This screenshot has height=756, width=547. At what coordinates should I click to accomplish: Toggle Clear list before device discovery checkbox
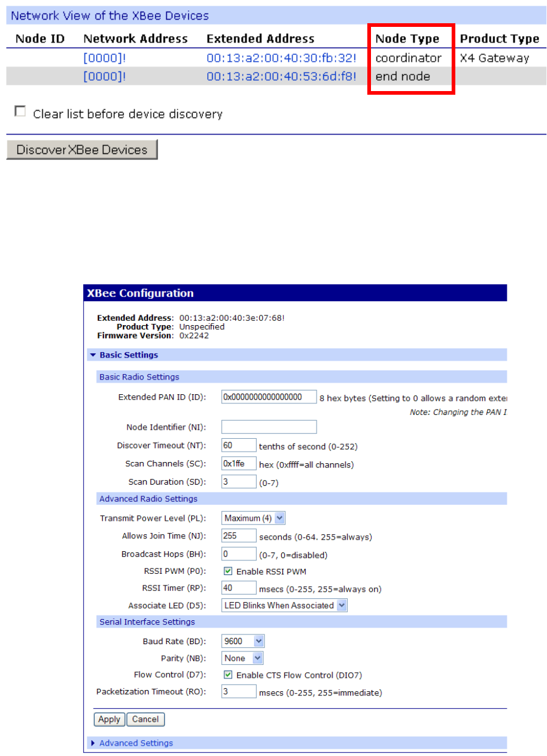click(x=21, y=112)
